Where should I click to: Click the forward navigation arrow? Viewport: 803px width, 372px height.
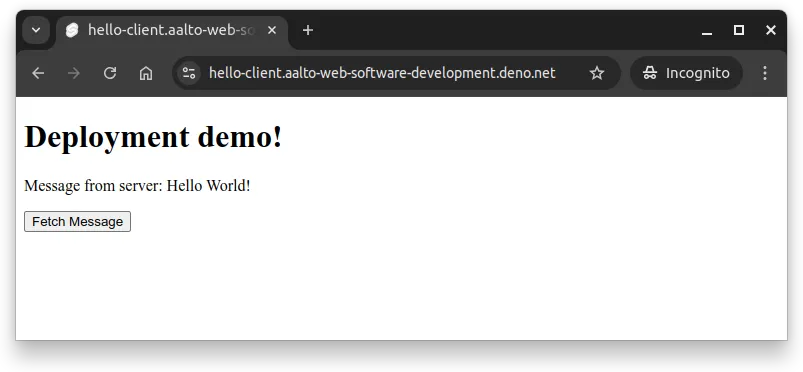[x=74, y=73]
